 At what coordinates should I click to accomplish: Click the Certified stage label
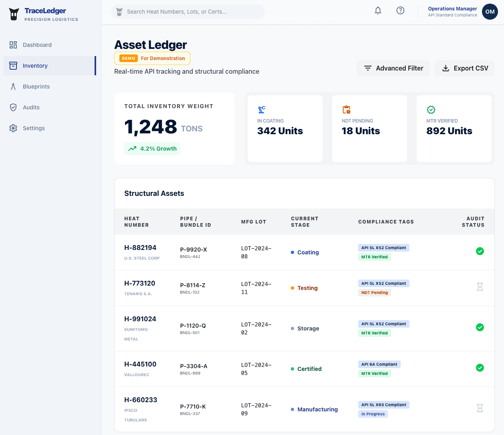click(309, 369)
